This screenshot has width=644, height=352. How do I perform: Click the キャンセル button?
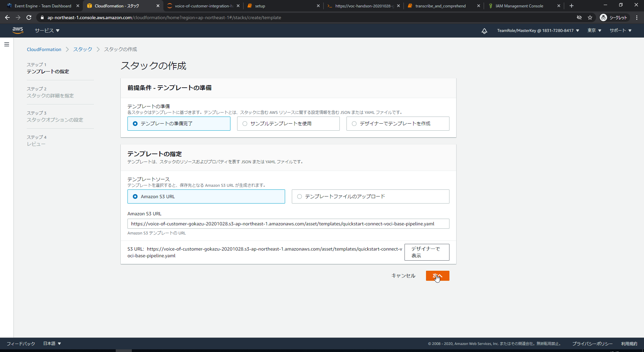tap(403, 276)
